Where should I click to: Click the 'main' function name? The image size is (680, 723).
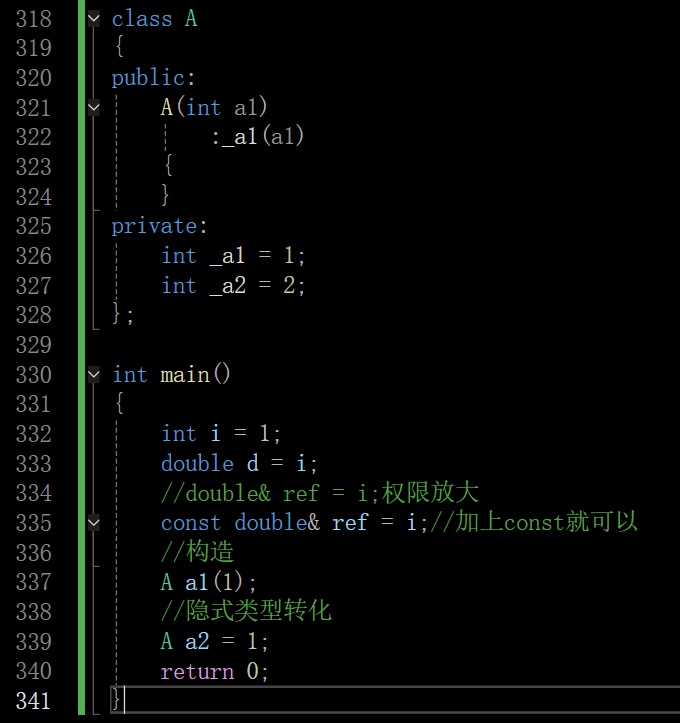coord(185,375)
